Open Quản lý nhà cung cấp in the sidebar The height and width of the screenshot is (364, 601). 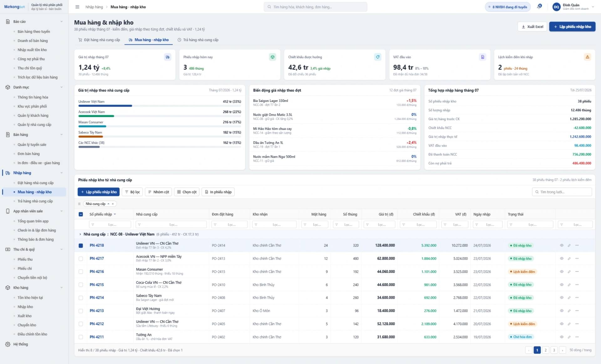click(x=34, y=125)
